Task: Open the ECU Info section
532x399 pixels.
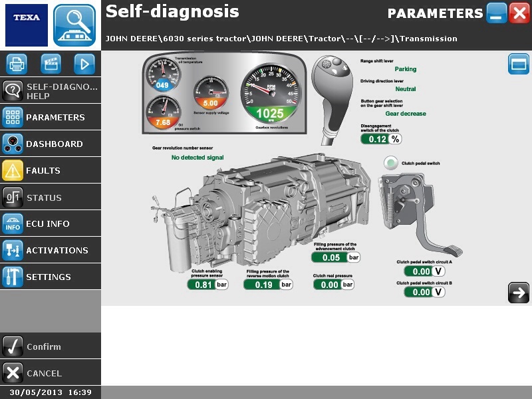Action: click(51, 223)
